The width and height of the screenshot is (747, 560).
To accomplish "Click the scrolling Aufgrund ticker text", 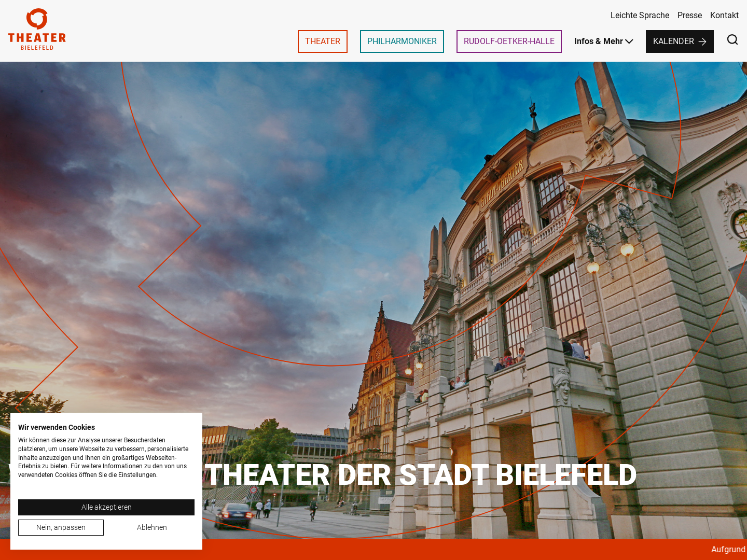I will pyautogui.click(x=728, y=550).
